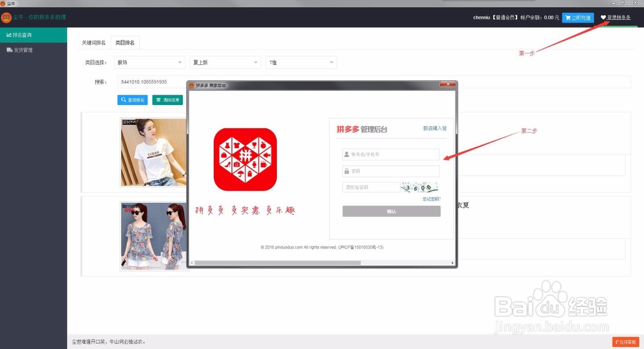Switch to the 关键词排名 tab
Viewport: 644px width, 349px height.
[x=93, y=42]
